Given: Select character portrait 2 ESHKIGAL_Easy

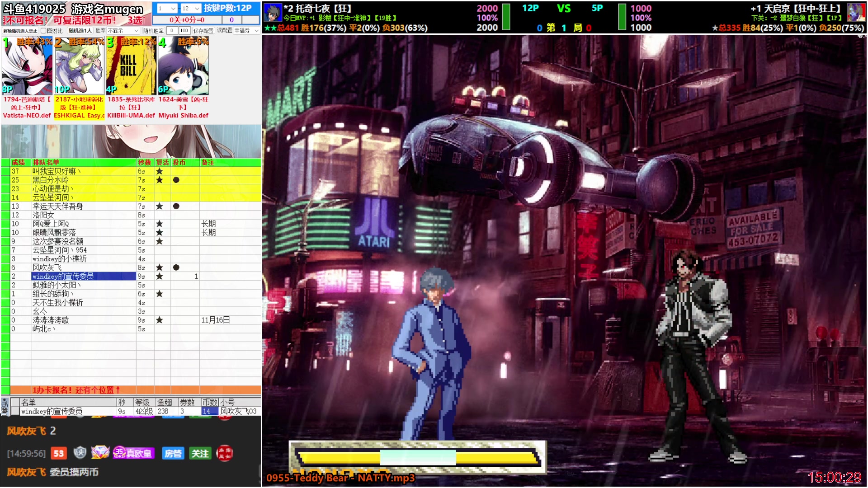Looking at the screenshot, I should (x=80, y=66).
